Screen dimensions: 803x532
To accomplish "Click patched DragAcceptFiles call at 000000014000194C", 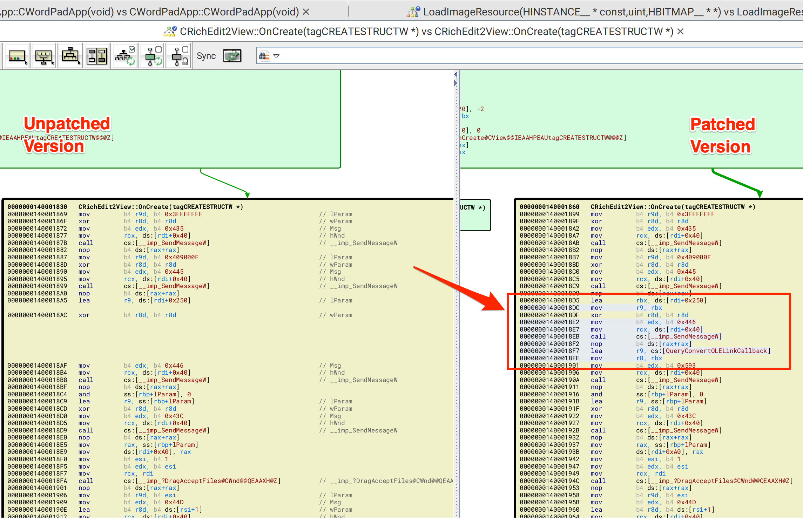I will point(656,481).
